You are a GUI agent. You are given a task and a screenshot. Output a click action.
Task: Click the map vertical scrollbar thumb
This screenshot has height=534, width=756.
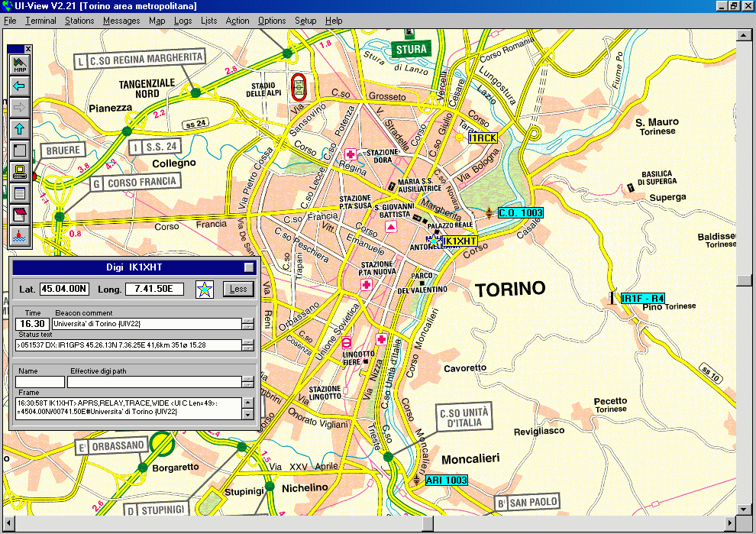click(744, 280)
